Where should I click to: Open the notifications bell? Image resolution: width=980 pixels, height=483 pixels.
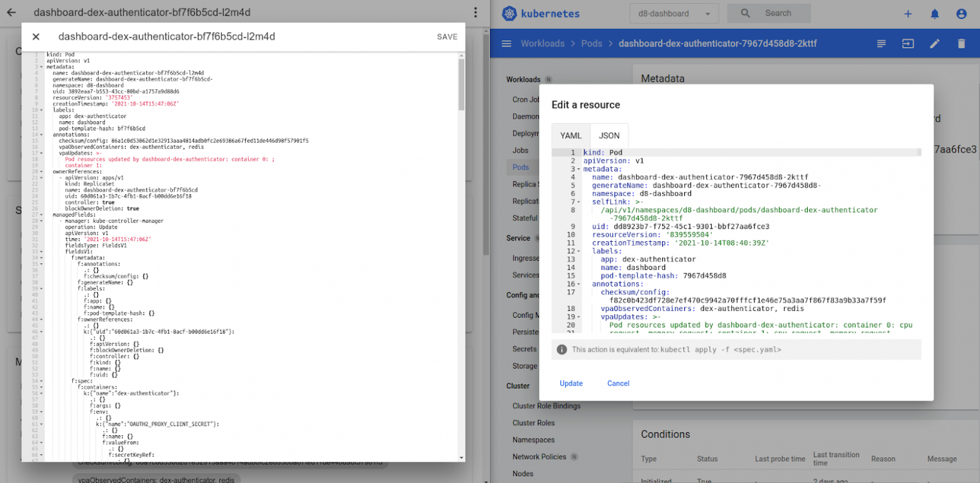[935, 14]
